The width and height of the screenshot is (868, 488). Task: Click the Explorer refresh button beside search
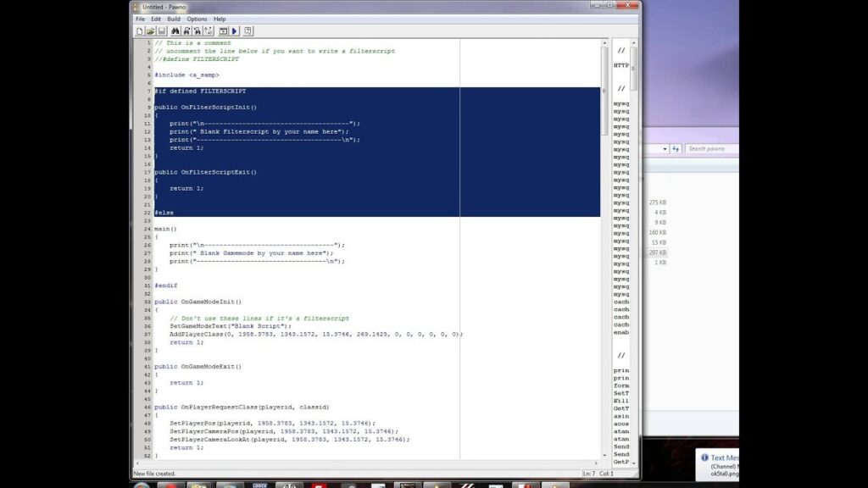676,149
